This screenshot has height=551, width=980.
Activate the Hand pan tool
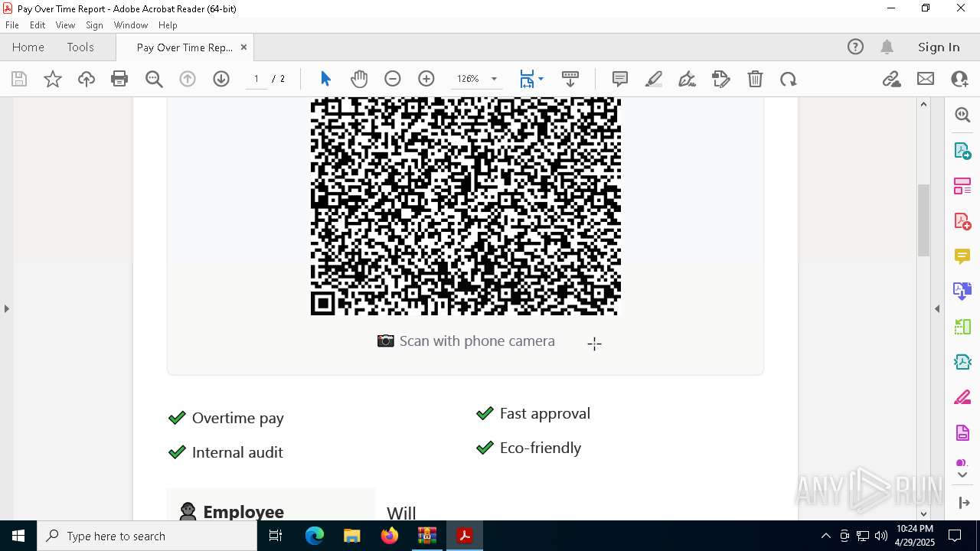click(x=359, y=79)
